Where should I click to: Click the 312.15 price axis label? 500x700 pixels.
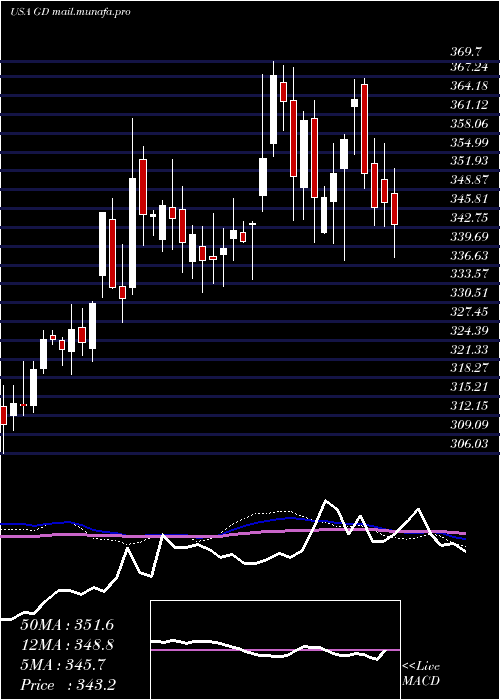[469, 405]
